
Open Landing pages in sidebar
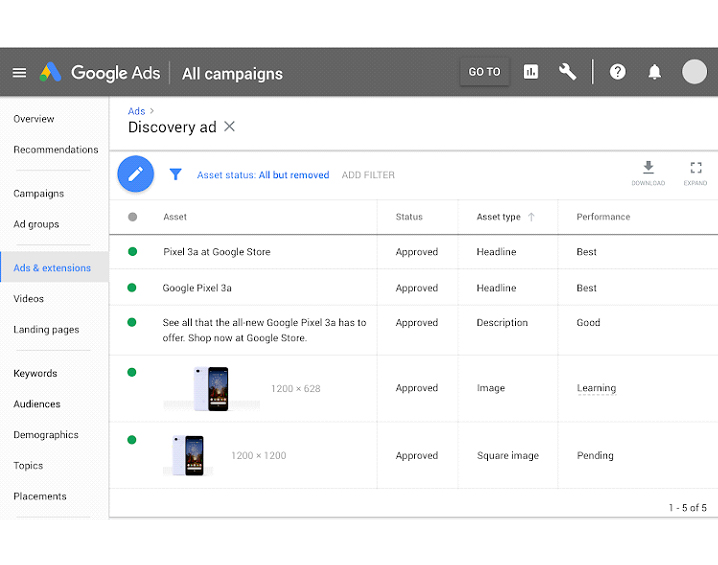click(x=46, y=330)
